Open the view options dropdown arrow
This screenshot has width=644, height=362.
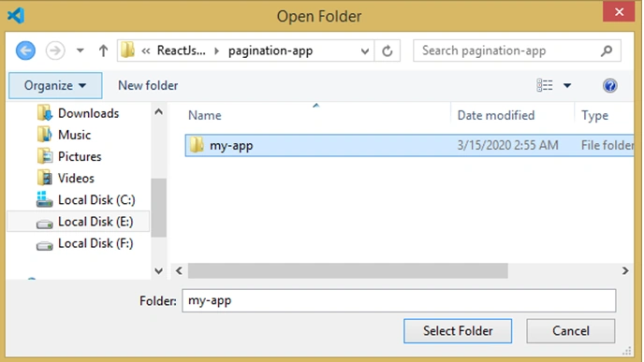coord(567,86)
